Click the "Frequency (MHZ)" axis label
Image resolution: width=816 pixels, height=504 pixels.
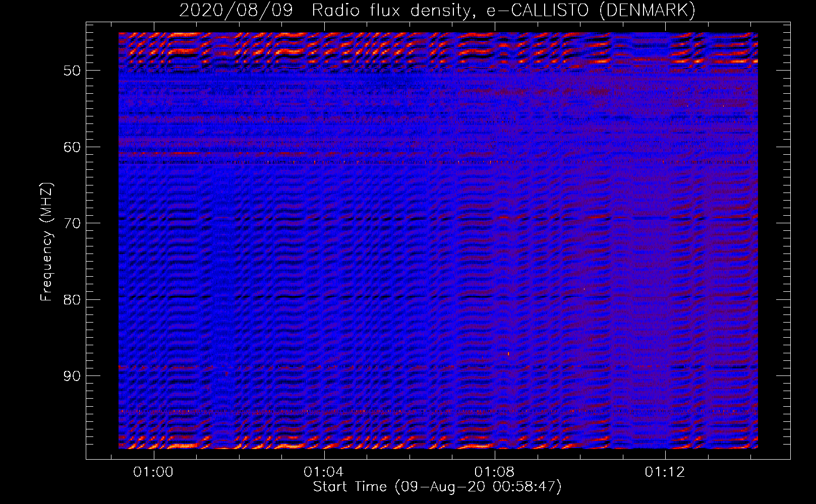coord(46,242)
